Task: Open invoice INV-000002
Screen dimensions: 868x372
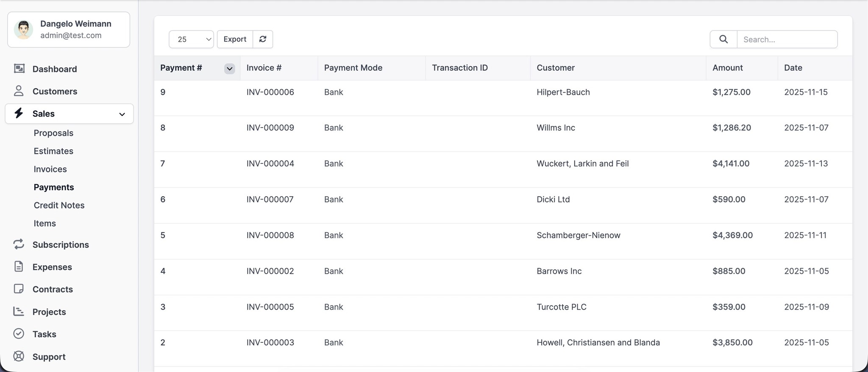Action: [270, 271]
